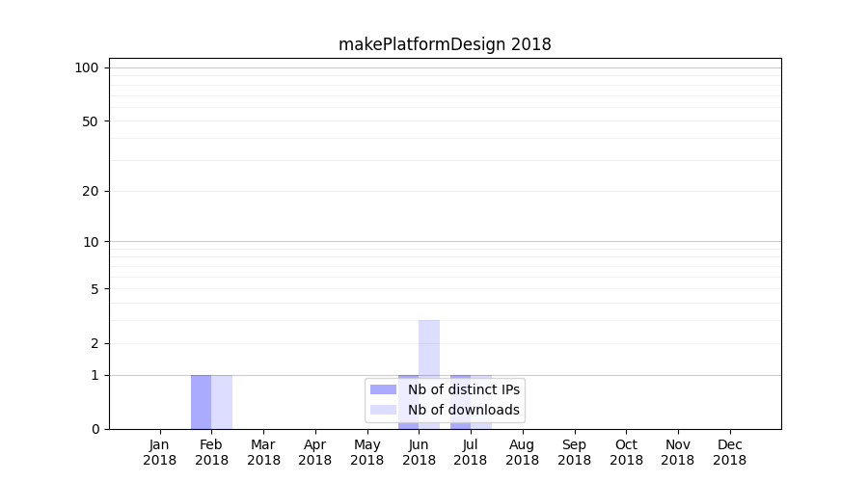Viewport: 868px width, 482px height.
Task: Click the 'Nb of distinct IPs' legend swatch
Action: coord(383,389)
